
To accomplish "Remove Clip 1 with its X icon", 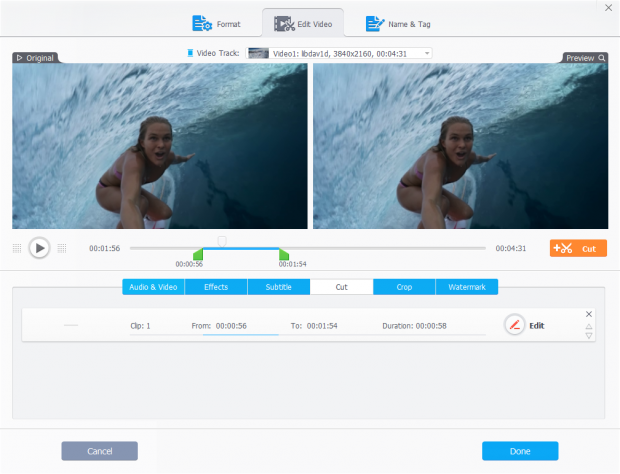I will pos(589,314).
